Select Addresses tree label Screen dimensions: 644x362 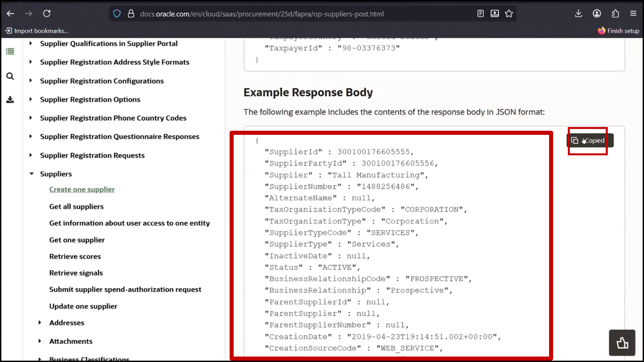tap(67, 323)
